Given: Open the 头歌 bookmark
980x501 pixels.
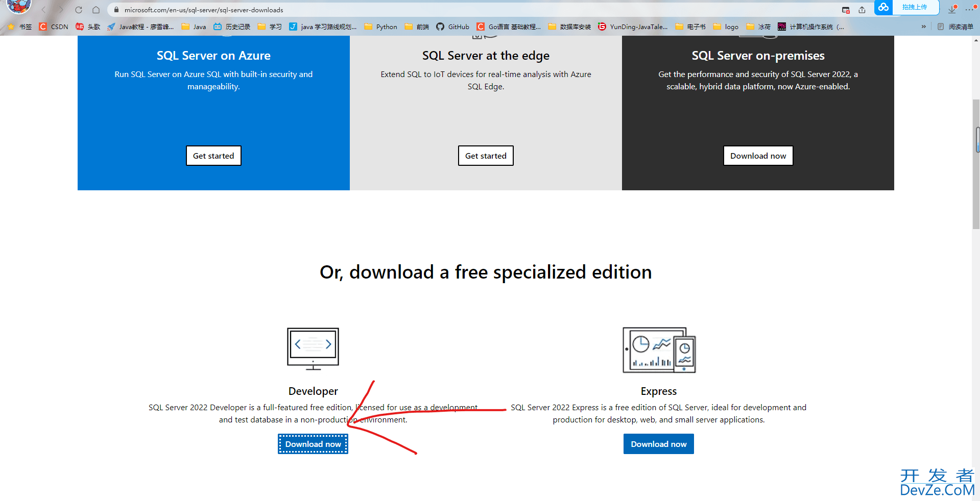Looking at the screenshot, I should tap(88, 27).
